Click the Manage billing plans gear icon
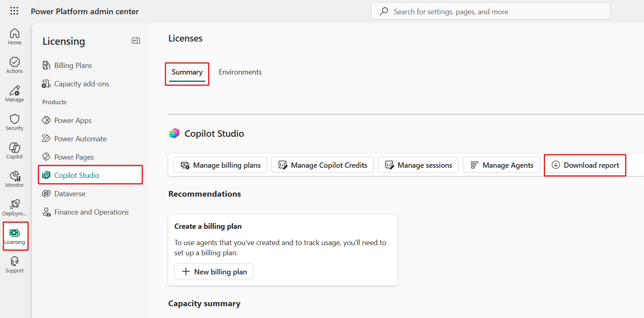The width and height of the screenshot is (644, 318). [x=185, y=165]
